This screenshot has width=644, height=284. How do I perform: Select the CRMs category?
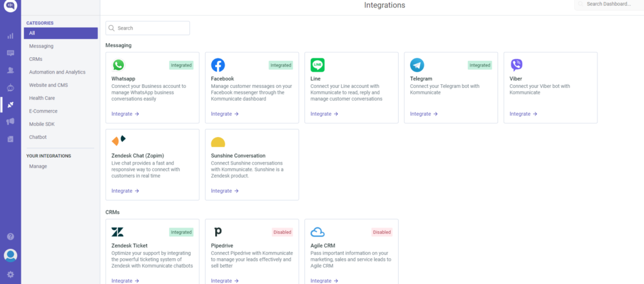(x=36, y=59)
